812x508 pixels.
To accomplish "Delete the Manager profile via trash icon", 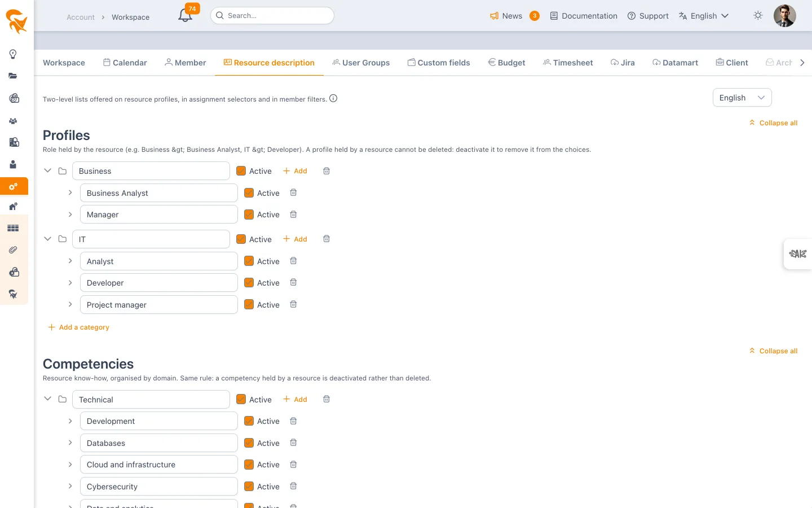I will (x=293, y=214).
